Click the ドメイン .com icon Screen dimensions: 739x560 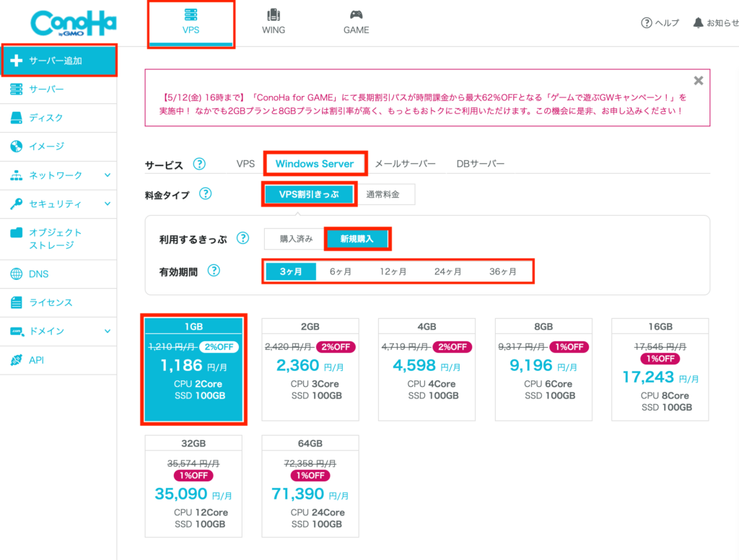point(17,331)
